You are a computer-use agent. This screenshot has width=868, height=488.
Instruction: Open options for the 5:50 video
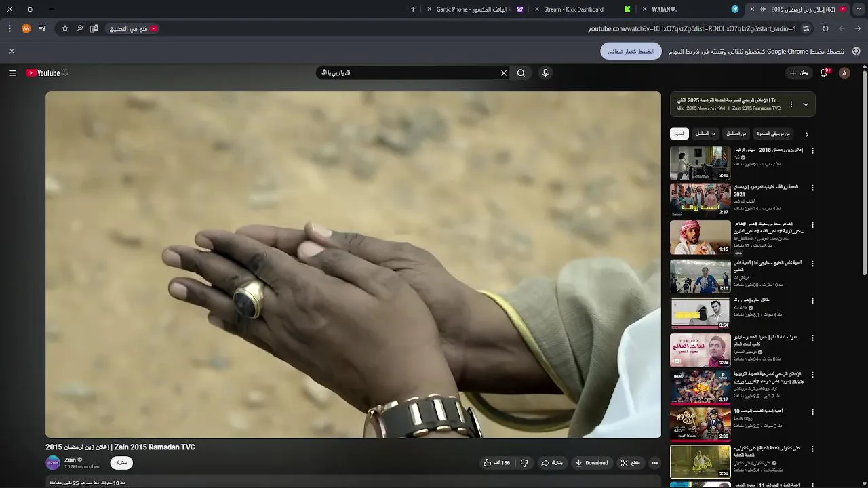point(812,449)
